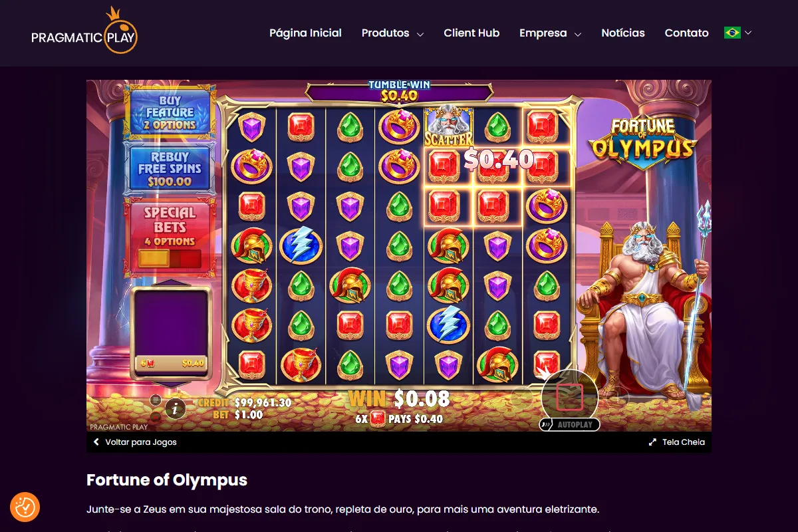The height and width of the screenshot is (532, 798).
Task: Select the Contato menu link
Action: point(686,33)
